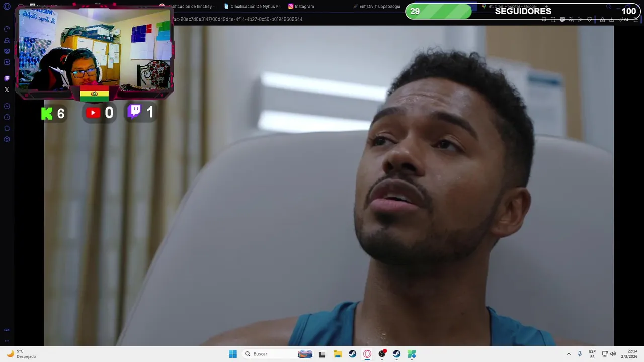This screenshot has width=644, height=362.
Task: Click the Kick viewer count badge
Action: point(53,113)
